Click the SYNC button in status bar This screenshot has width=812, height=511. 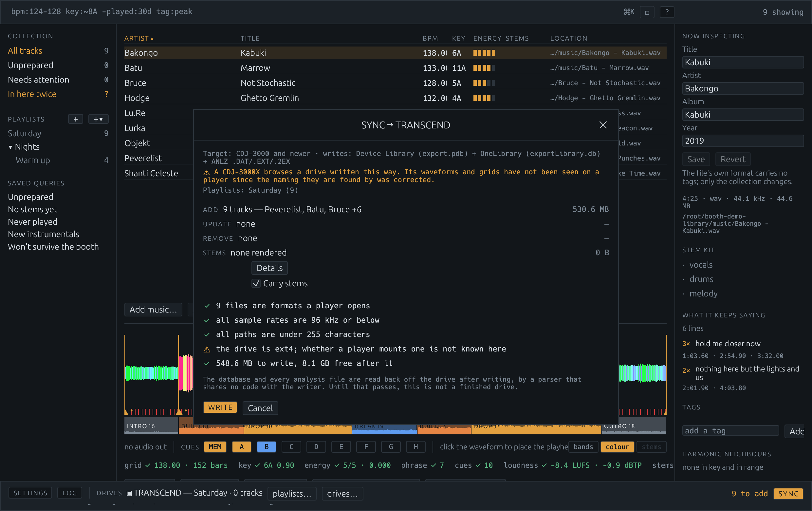point(788,493)
